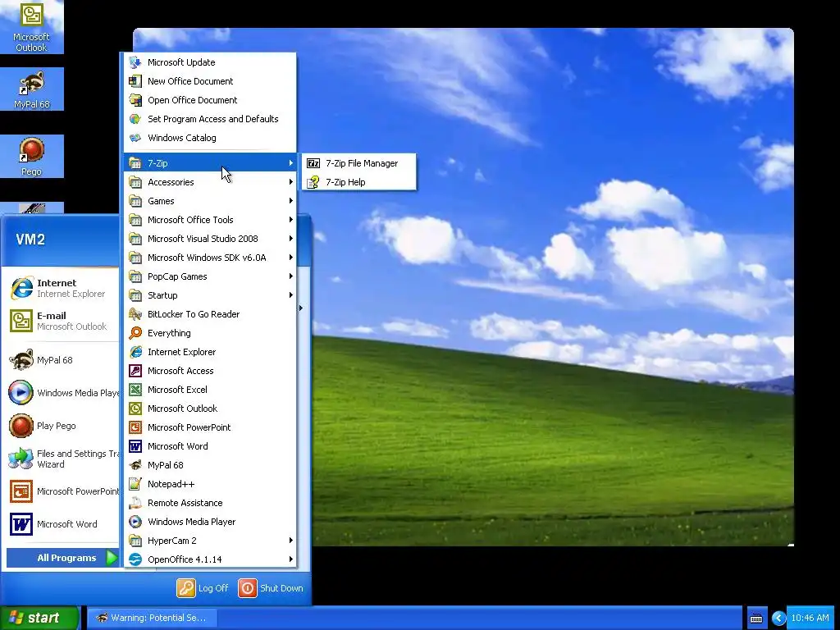
Task: Click the BitLocker To Go Reader icon
Action: [x=135, y=314]
